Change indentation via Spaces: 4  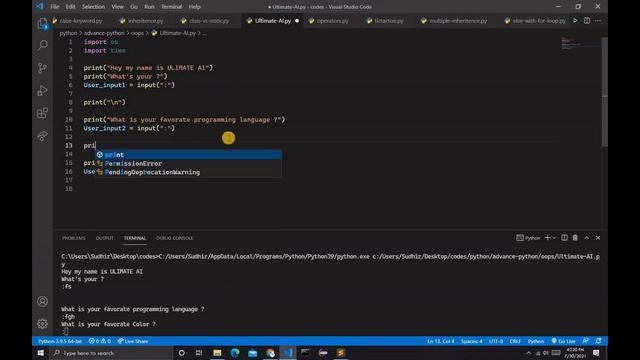(x=471, y=341)
